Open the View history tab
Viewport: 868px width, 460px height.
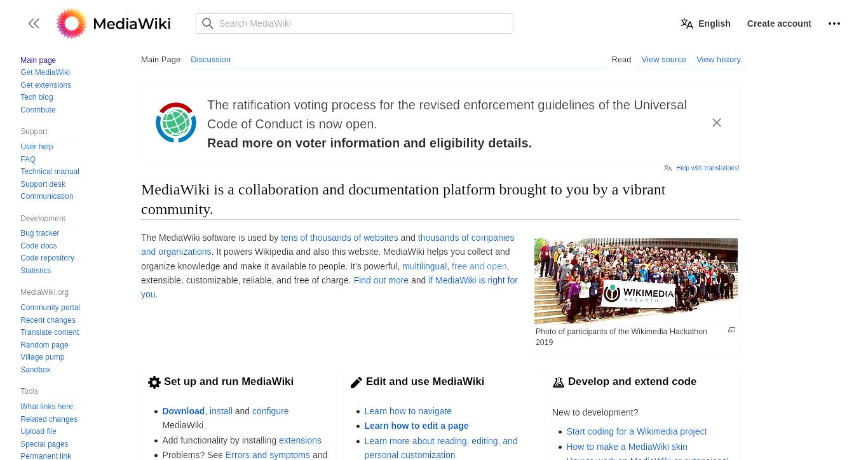(x=719, y=59)
